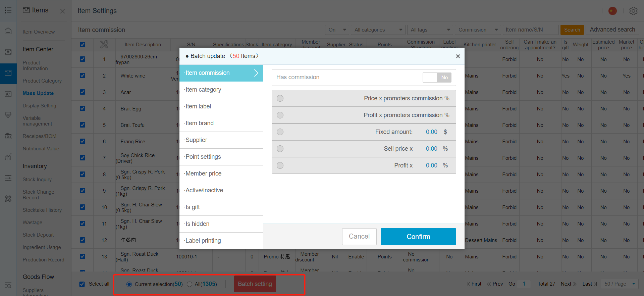Viewport: 644px width, 296px height.
Task: Select Item category in batch update list
Action: 221,90
